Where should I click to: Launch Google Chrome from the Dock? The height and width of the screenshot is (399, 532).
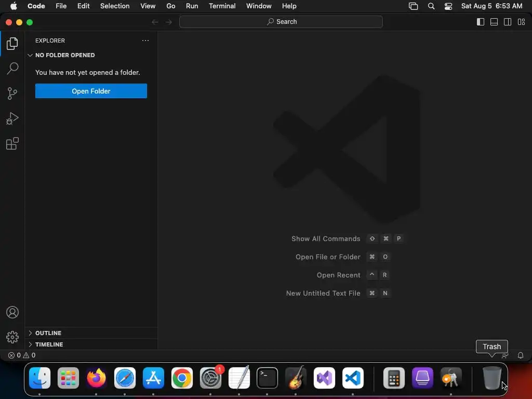click(182, 378)
